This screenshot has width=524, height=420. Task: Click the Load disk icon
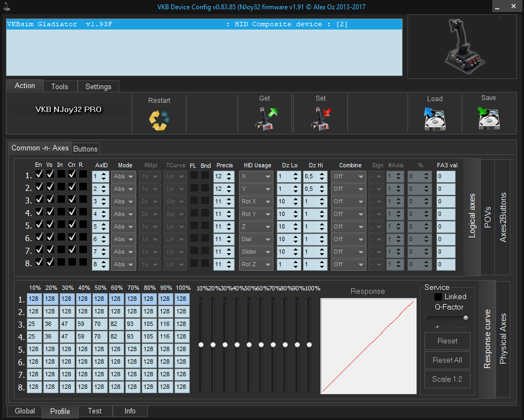(435, 118)
